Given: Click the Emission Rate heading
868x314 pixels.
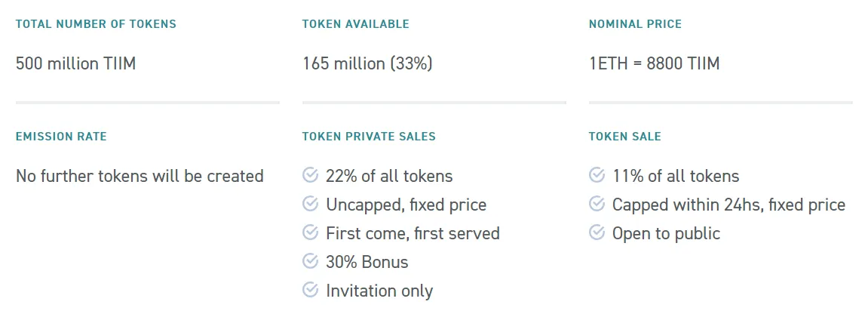Looking at the screenshot, I should point(61,136).
